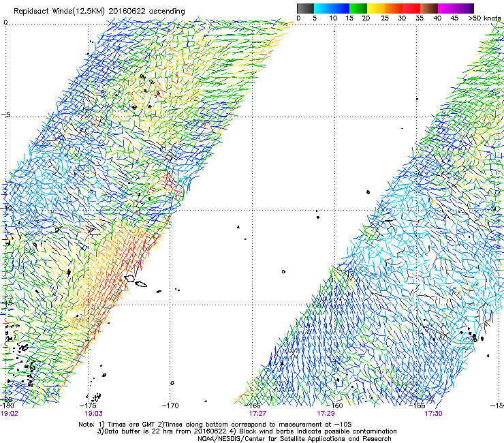504x443 pixels.
Task: Click the 'Times are GMT' note line
Action: [x=215, y=425]
